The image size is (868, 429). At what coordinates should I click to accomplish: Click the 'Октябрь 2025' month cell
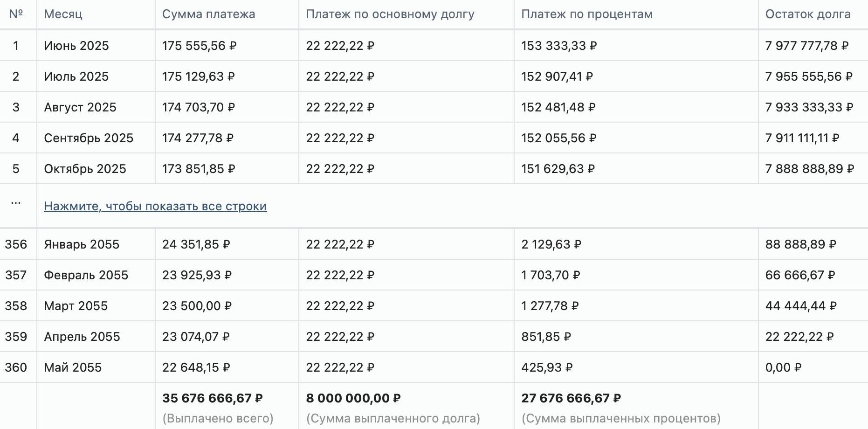(85, 169)
